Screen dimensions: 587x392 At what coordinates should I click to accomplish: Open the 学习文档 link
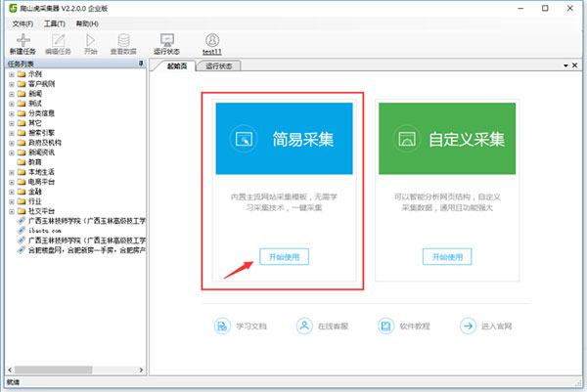point(251,327)
